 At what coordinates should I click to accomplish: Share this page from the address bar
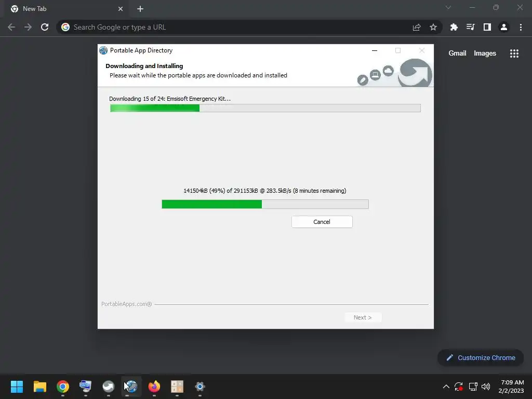click(x=417, y=27)
